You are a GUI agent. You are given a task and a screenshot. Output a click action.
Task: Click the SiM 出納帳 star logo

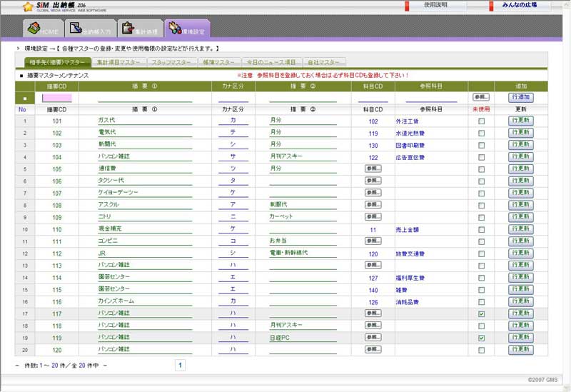(x=28, y=6)
